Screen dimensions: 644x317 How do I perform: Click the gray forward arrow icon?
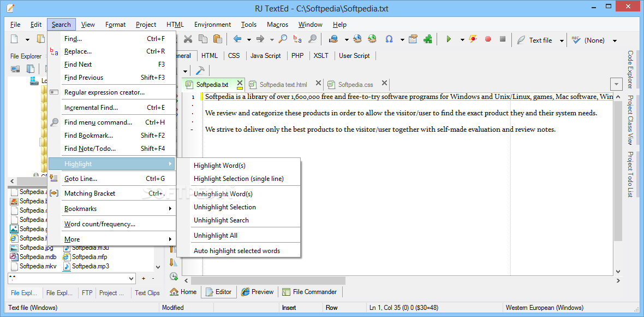(260, 39)
